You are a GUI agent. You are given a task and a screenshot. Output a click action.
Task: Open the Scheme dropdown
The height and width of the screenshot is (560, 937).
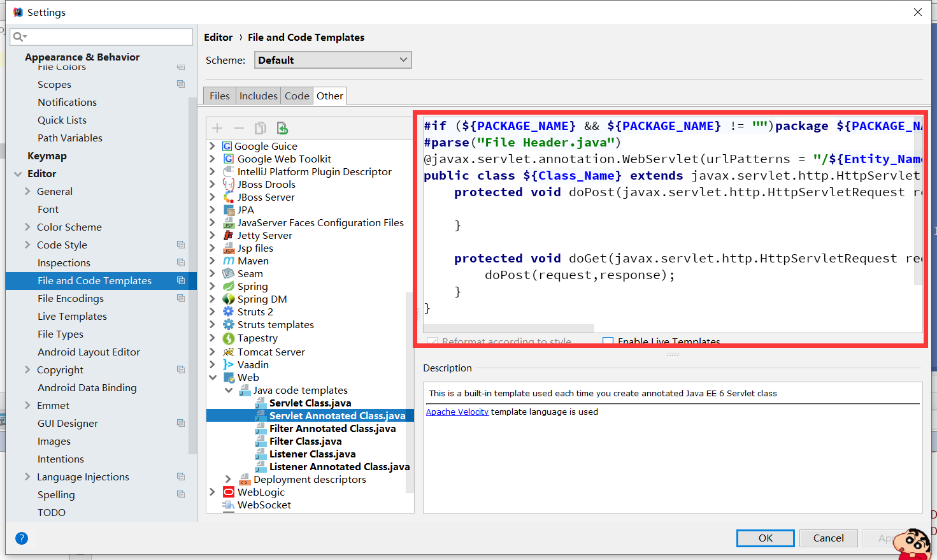click(333, 60)
